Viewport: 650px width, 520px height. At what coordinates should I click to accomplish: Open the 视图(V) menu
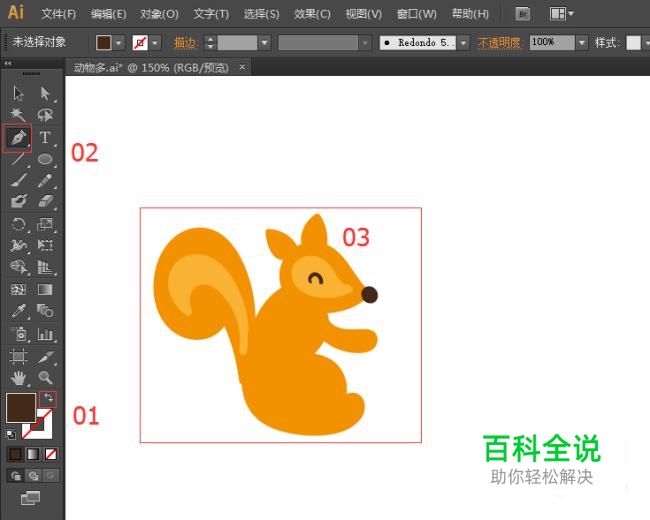364,14
